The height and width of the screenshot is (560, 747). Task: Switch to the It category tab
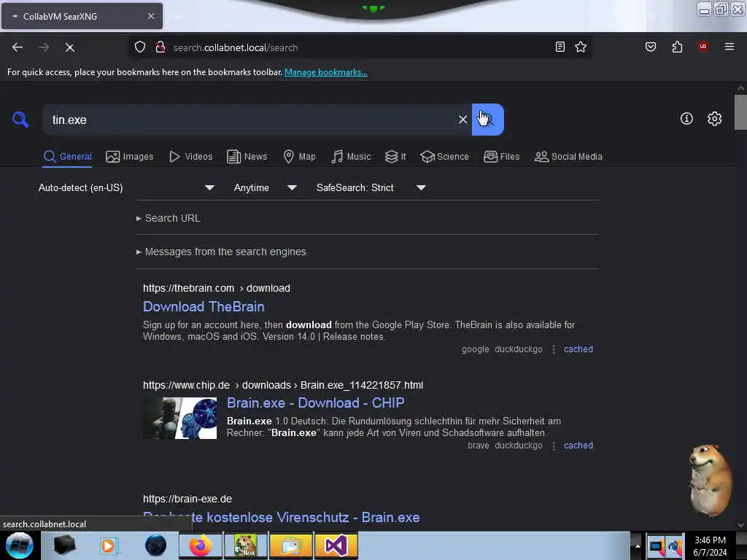pyautogui.click(x=395, y=157)
